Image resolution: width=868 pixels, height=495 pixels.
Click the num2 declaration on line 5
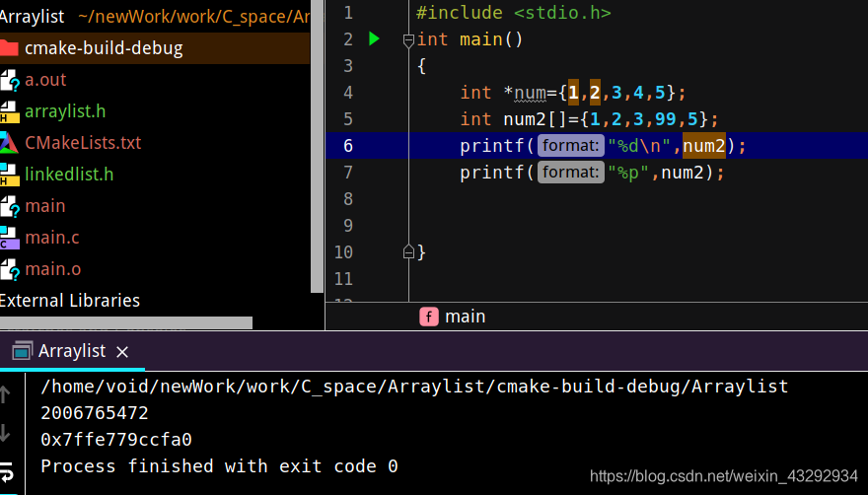pyautogui.click(x=525, y=119)
